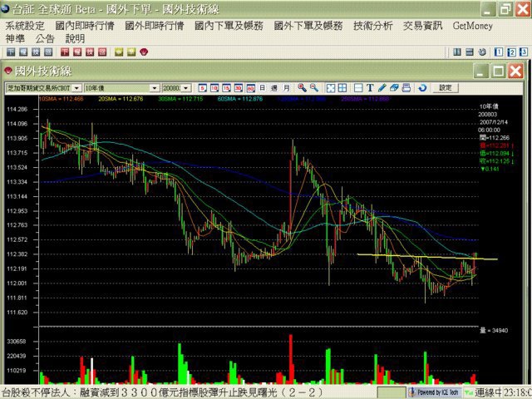Switch to workspace 1 icon

[x=499, y=52]
